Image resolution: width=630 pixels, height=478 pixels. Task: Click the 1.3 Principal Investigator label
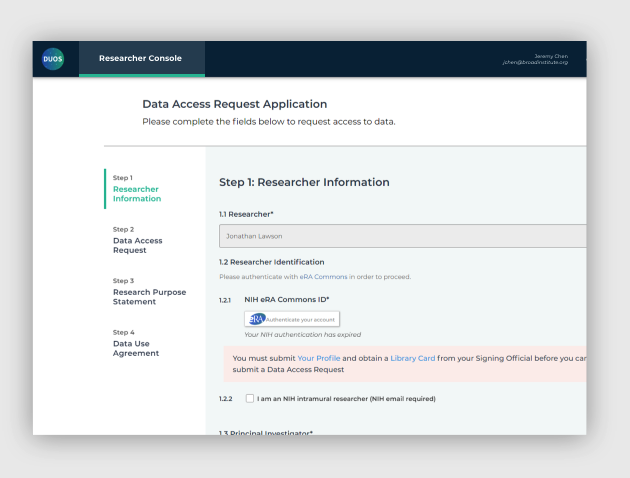click(x=266, y=433)
